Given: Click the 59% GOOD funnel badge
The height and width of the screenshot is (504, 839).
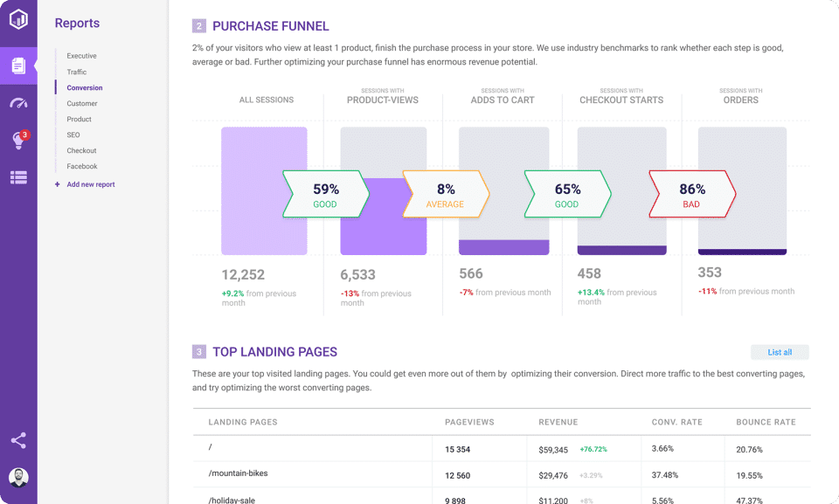Looking at the screenshot, I should click(x=325, y=194).
